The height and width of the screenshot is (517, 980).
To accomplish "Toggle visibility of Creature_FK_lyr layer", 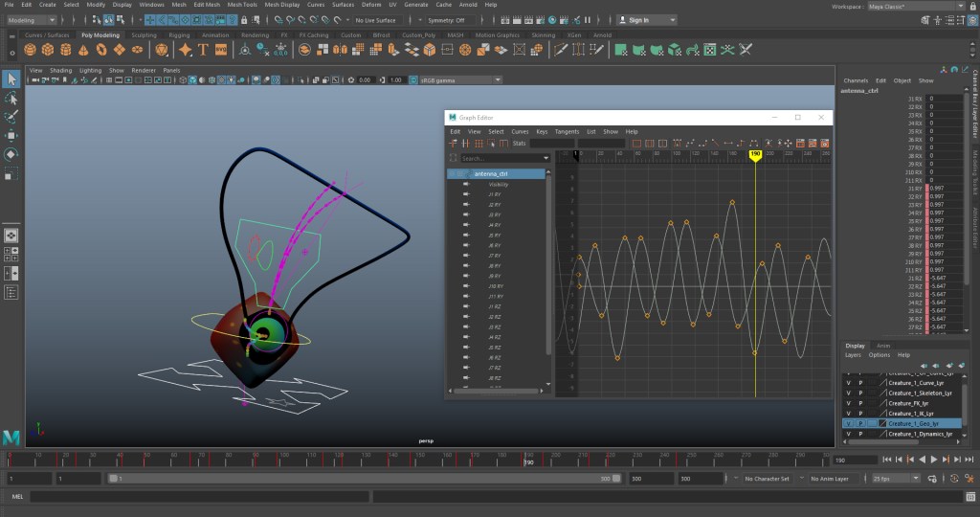I will pos(848,403).
